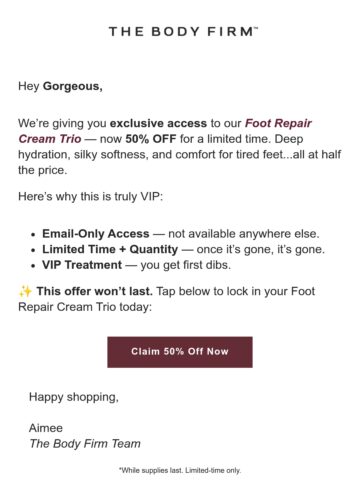Click the Cream Trio italic link text
360x480 pixels.
pyautogui.click(x=50, y=139)
